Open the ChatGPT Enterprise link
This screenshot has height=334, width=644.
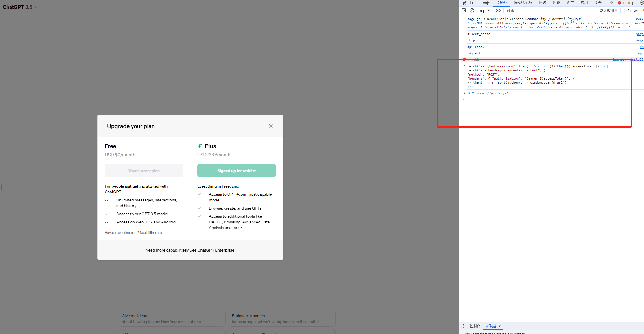(216, 250)
